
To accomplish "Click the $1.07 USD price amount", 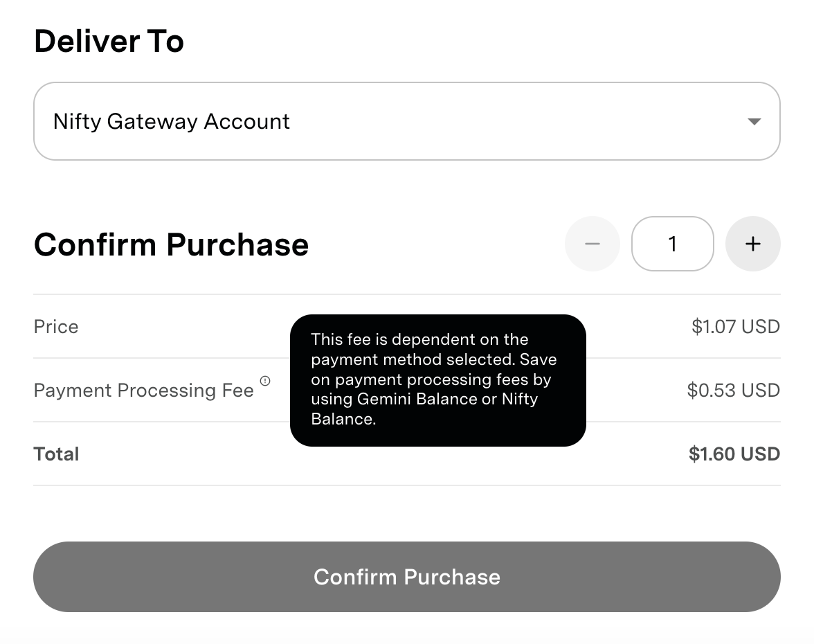I will [735, 327].
